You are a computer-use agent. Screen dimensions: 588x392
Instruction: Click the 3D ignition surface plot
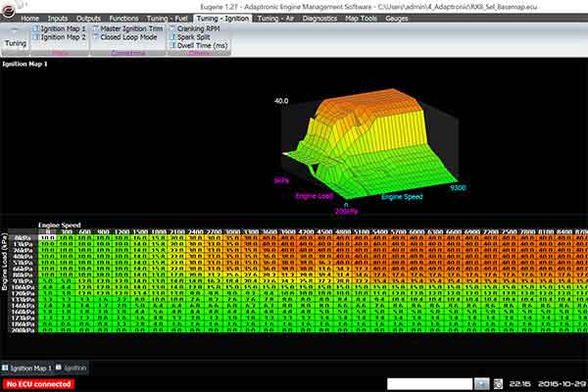pyautogui.click(x=369, y=144)
